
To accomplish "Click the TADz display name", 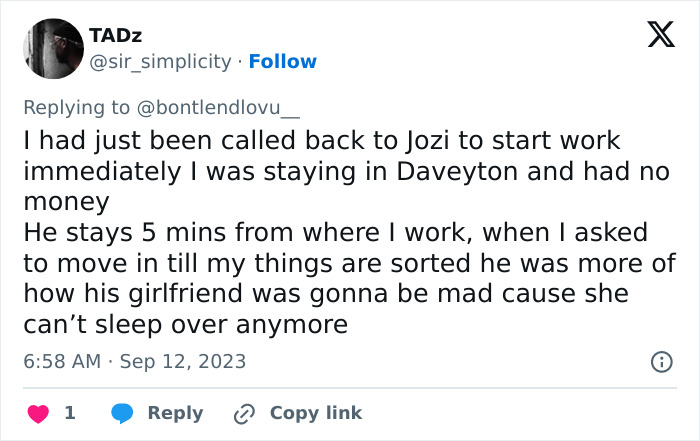I will (x=115, y=35).
